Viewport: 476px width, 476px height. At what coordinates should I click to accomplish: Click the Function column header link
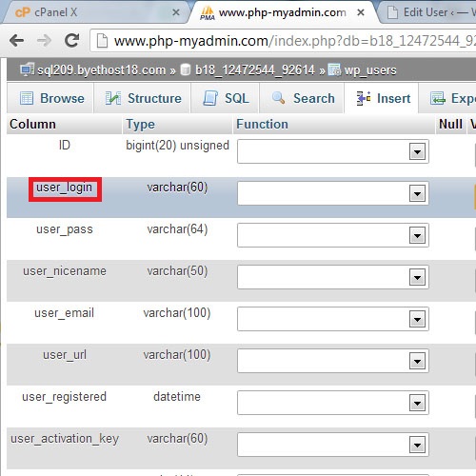coord(262,124)
